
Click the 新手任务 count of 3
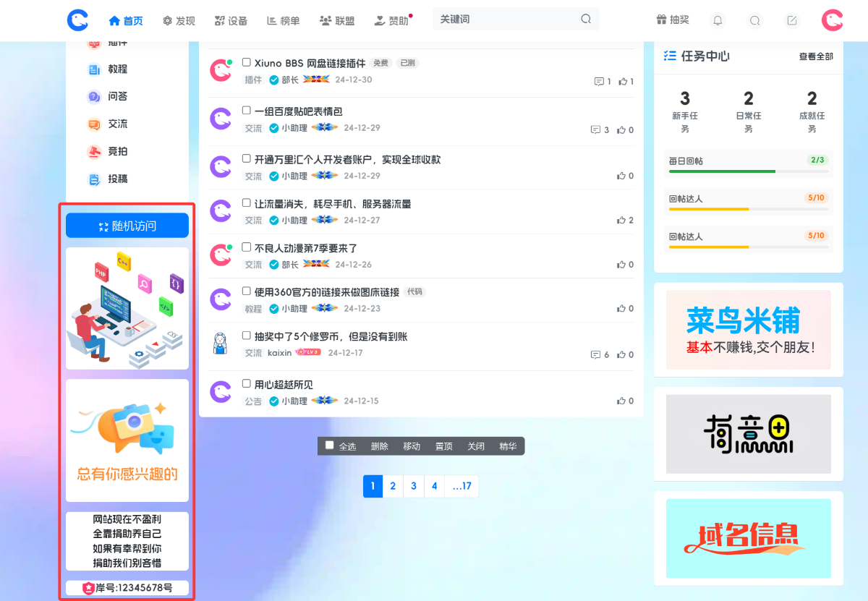coord(685,98)
